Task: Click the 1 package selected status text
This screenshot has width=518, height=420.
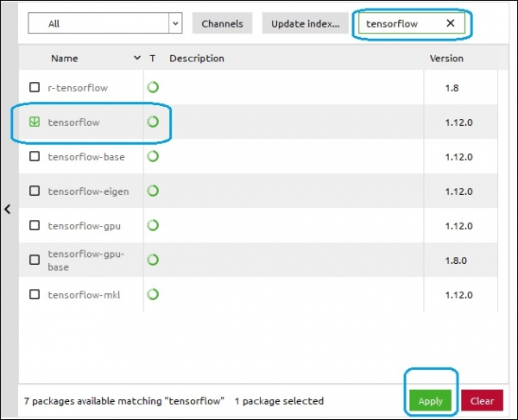Action: [x=279, y=401]
